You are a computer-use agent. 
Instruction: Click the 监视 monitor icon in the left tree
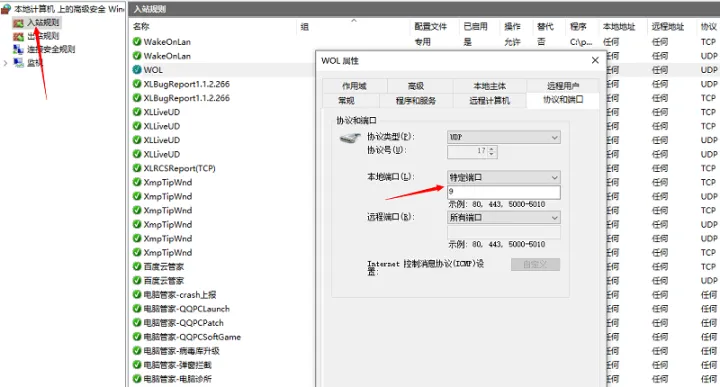[18, 62]
